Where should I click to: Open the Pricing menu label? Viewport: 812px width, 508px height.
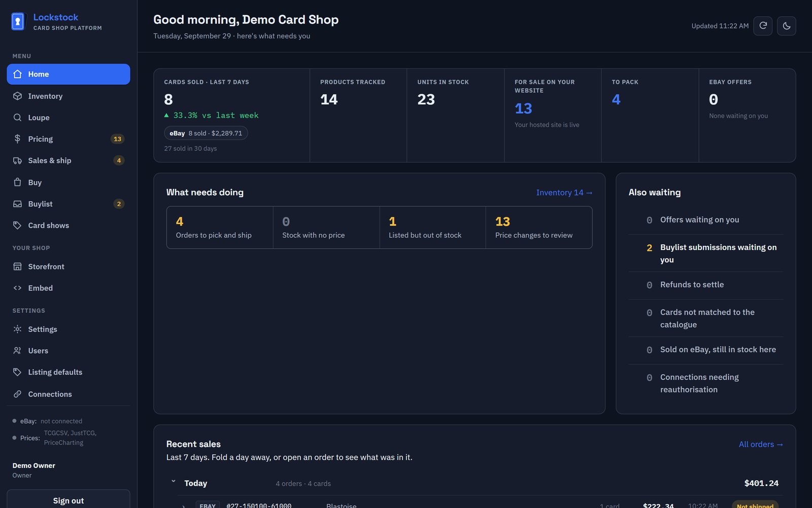[40, 139]
